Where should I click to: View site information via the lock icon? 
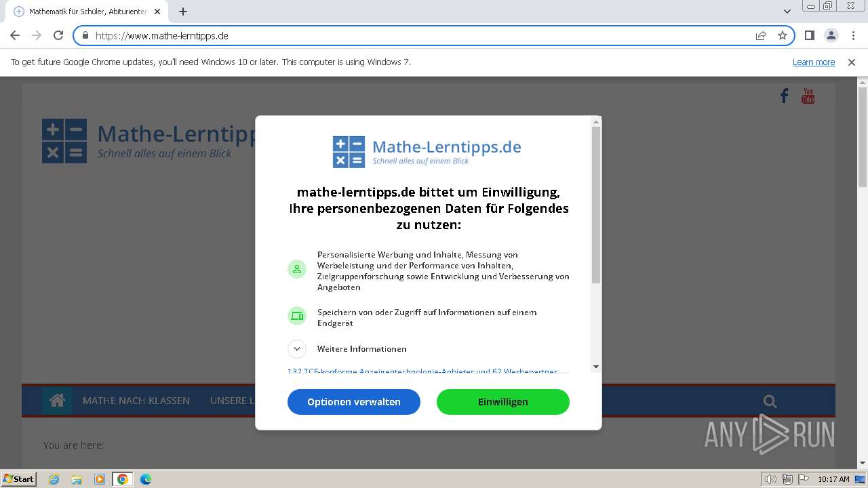(85, 36)
